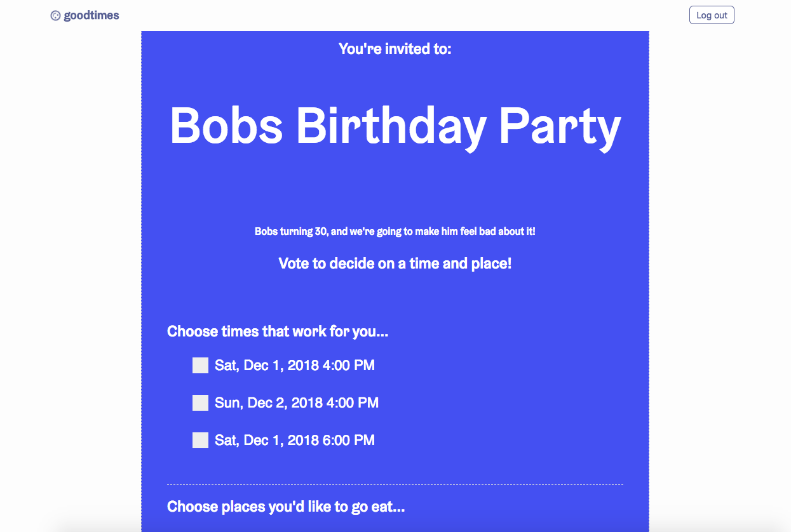Click the word 'Party' in the title
Image resolution: width=791 pixels, height=532 pixels.
[x=560, y=128]
